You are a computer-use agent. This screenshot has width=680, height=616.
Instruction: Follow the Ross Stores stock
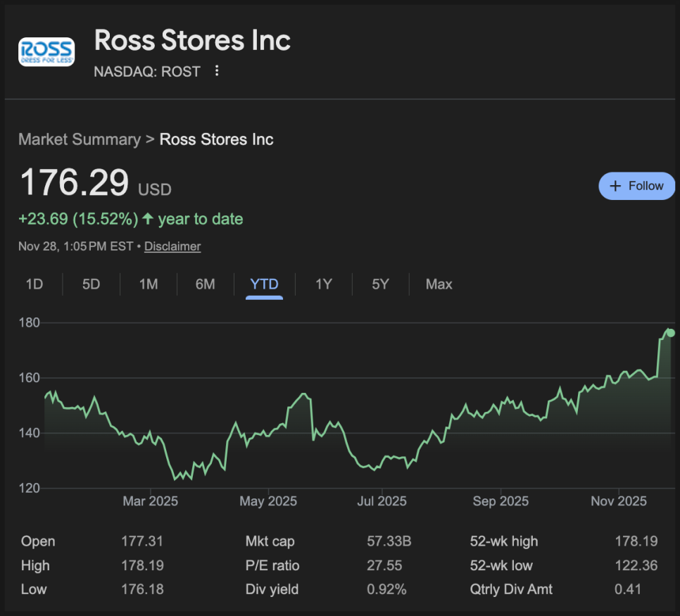(x=636, y=186)
